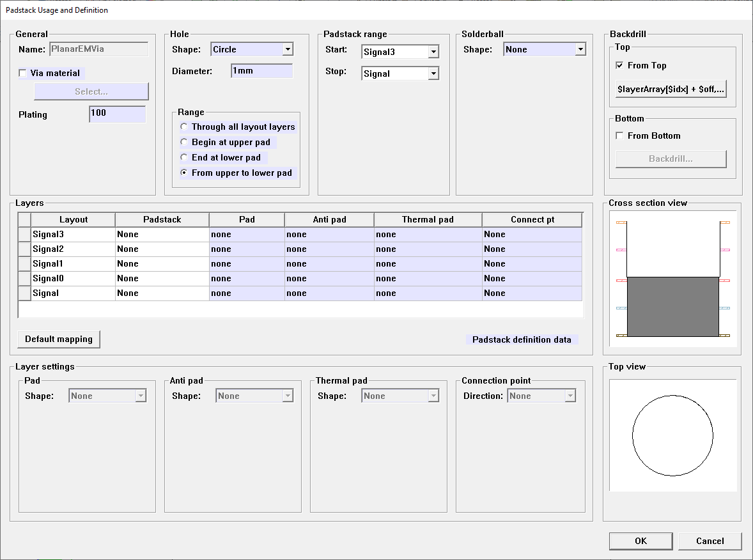
Task: Open the Connection point Direction dropdown
Action: pyautogui.click(x=571, y=395)
